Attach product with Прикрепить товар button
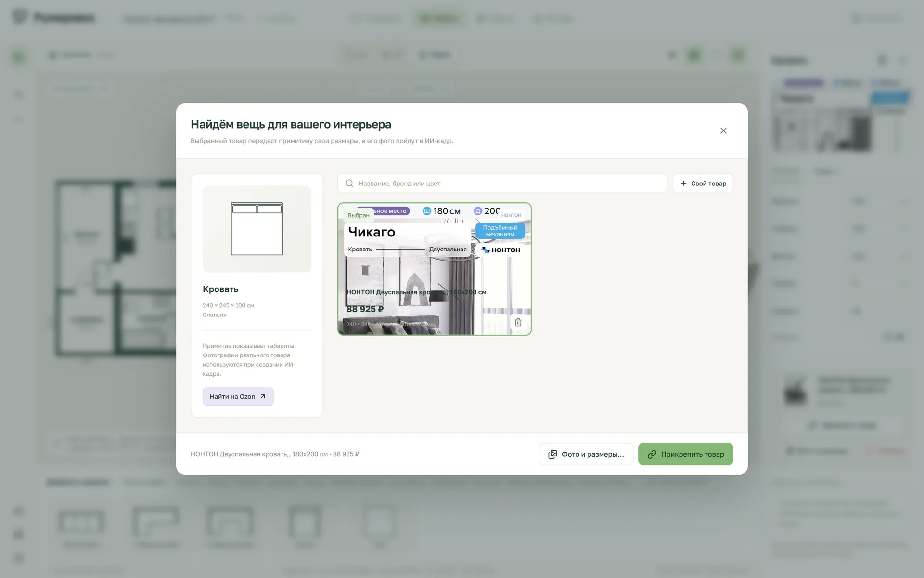This screenshot has width=924, height=578. click(685, 454)
